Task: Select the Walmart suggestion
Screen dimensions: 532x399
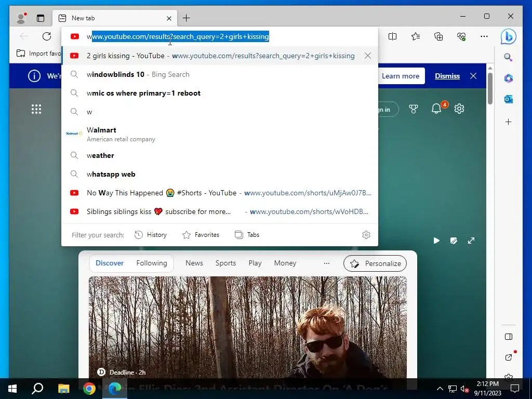Action: point(220,134)
